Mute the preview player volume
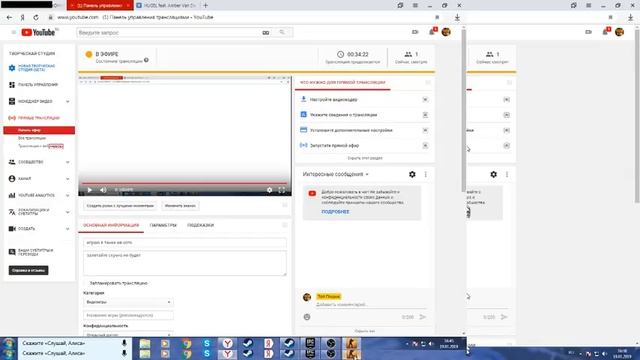 pos(103,190)
